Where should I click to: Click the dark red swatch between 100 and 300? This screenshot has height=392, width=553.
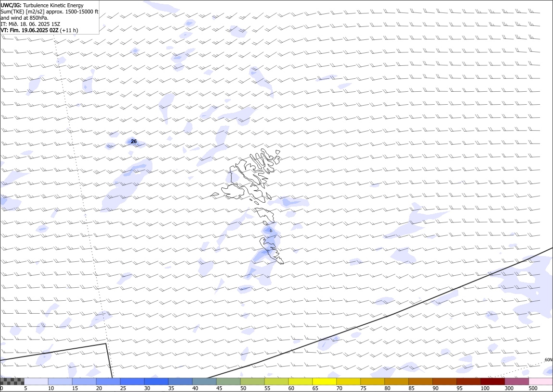492,381
